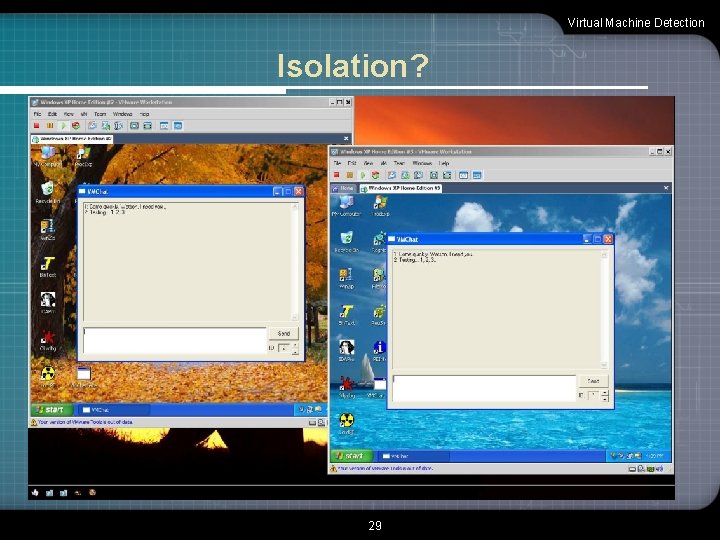Click the start button on the autumn desktop
Image resolution: width=720 pixels, height=540 pixels.
pos(51,410)
